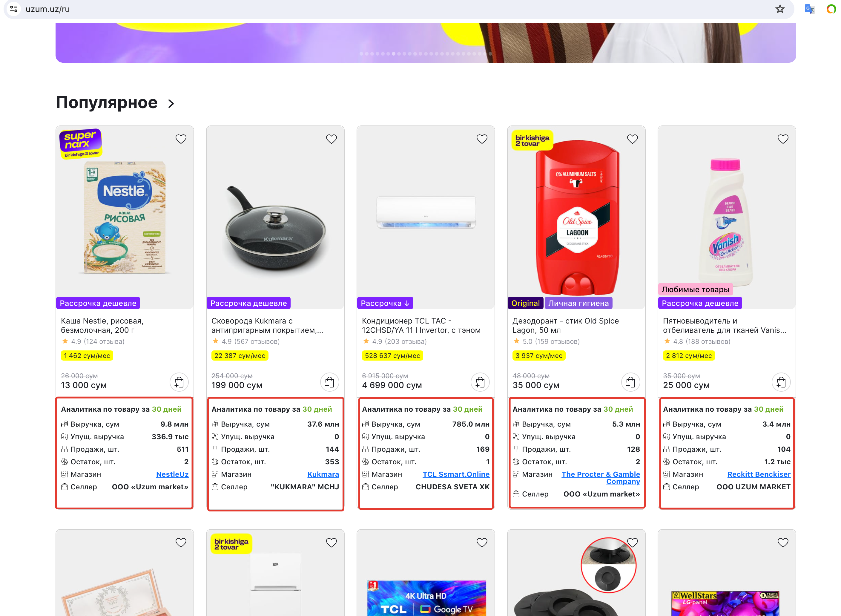Image resolution: width=841 pixels, height=616 pixels.
Task: Add Kukmara frying pan to cart
Action: (x=329, y=382)
